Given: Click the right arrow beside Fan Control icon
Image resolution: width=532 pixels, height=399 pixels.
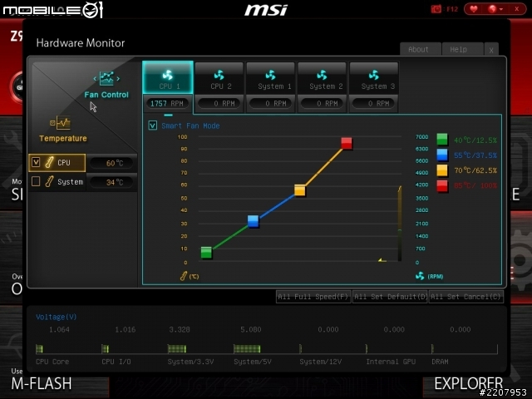Looking at the screenshot, I should point(118,79).
